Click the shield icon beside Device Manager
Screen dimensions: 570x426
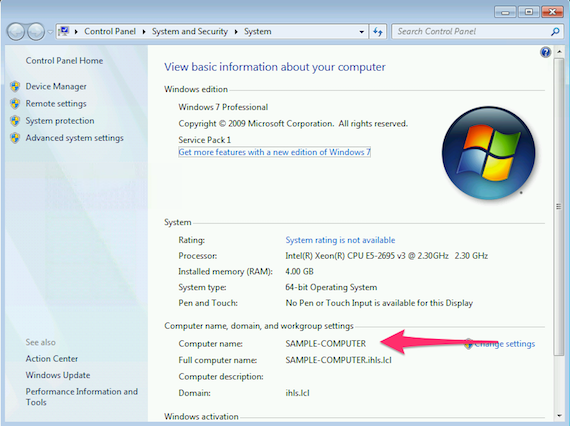tap(15, 87)
